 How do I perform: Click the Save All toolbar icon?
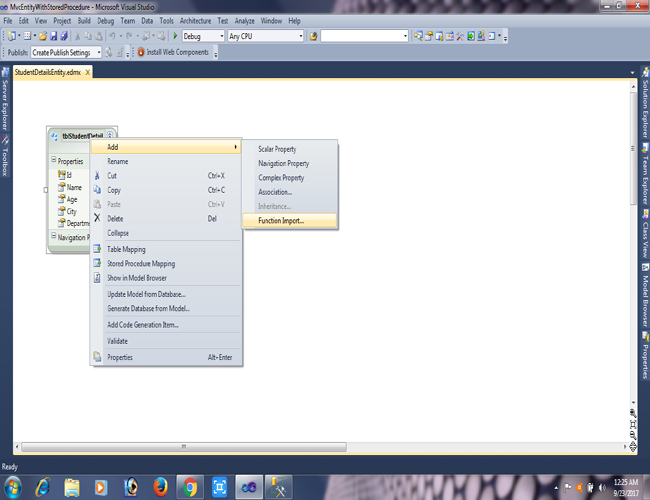tap(64, 36)
